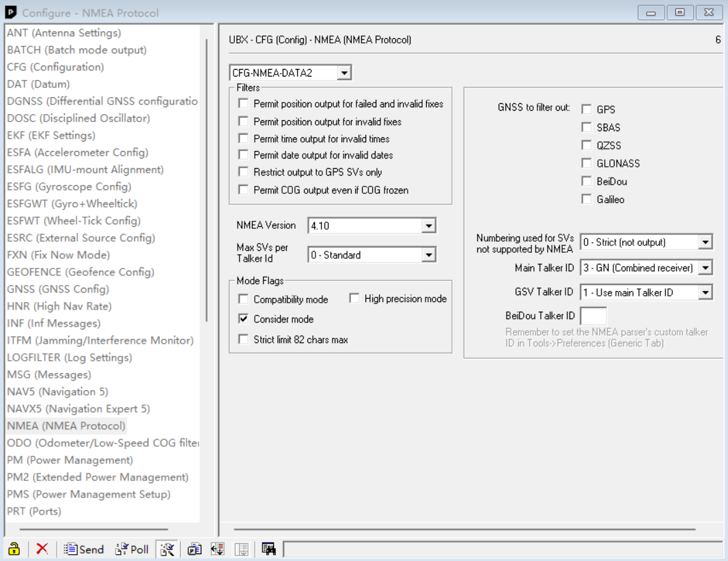Screen dimensions: 728x561
Task: Click the padlock icon in the bottom toolbar
Action: [x=12, y=549]
